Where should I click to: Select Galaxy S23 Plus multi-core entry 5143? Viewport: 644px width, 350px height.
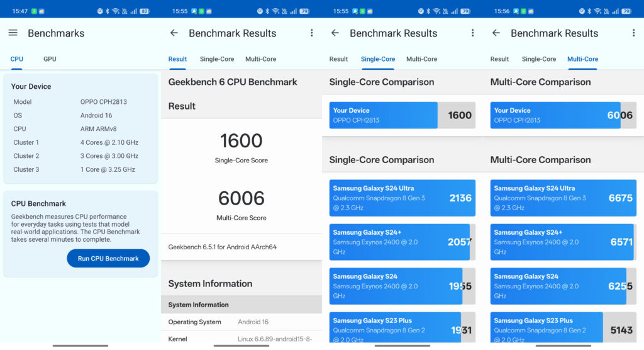563,327
